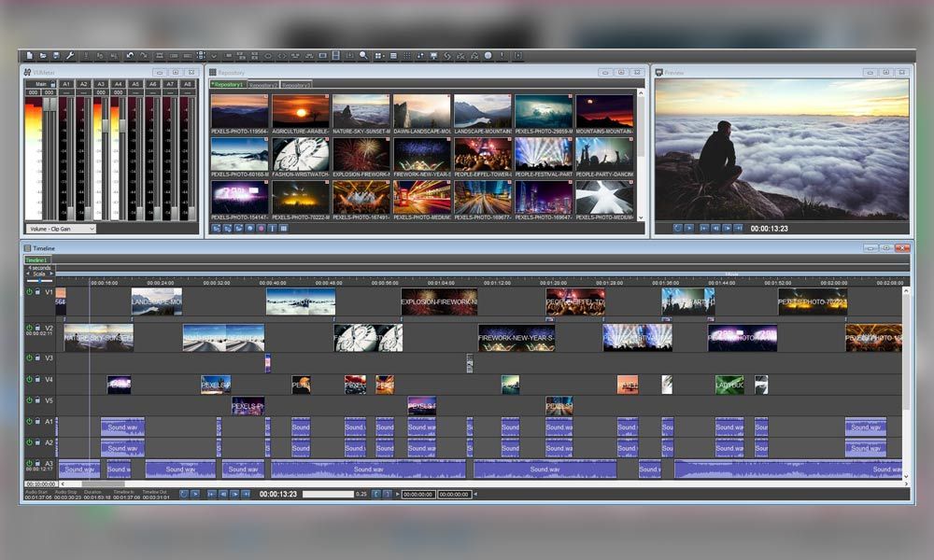This screenshot has height=560, width=934.
Task: Save the project with the disk icon
Action: pos(57,55)
